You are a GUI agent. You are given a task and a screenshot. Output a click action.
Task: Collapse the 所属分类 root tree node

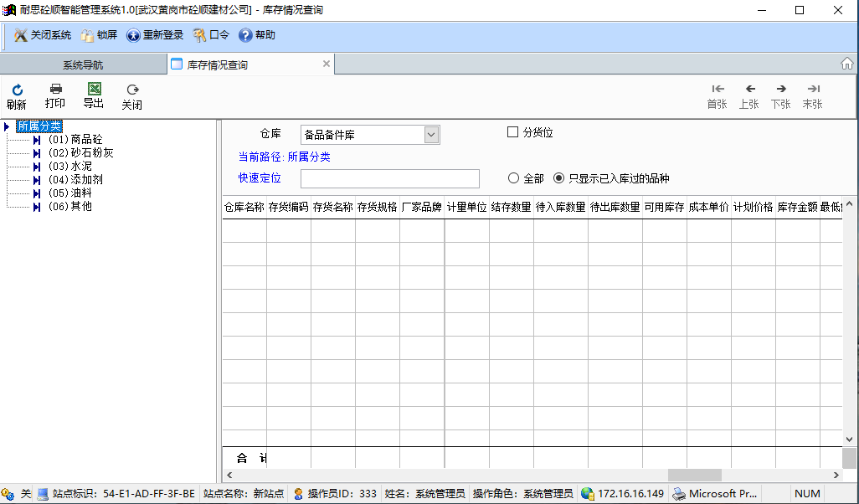tap(8, 126)
